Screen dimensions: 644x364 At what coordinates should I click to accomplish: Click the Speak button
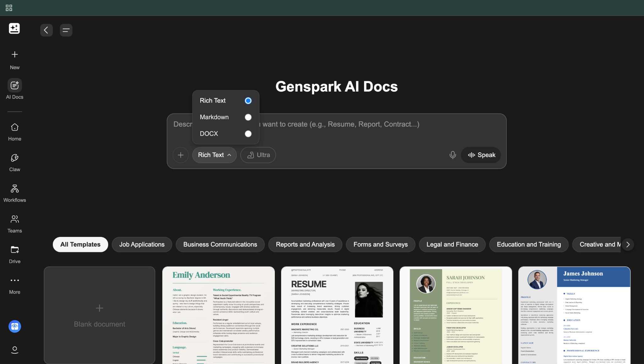point(481,155)
